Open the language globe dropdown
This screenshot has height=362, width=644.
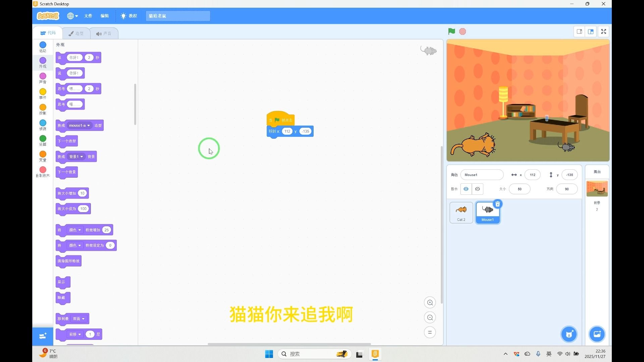click(x=72, y=16)
